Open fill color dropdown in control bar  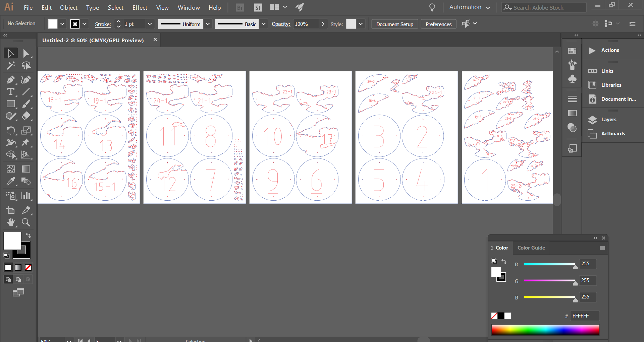[62, 24]
